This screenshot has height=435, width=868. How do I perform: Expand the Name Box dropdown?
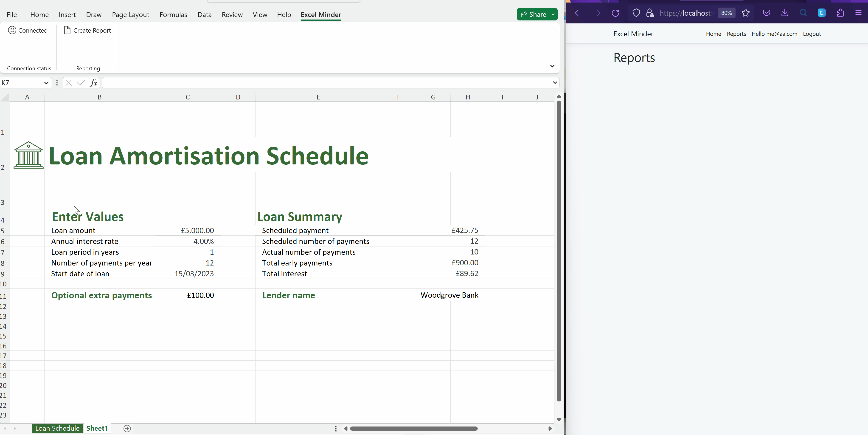pos(46,83)
